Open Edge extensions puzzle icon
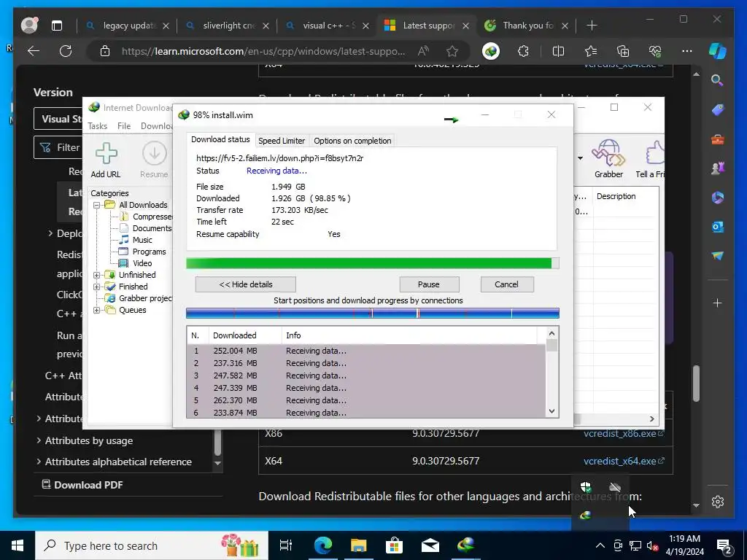Image resolution: width=747 pixels, height=560 pixels. coord(523,51)
